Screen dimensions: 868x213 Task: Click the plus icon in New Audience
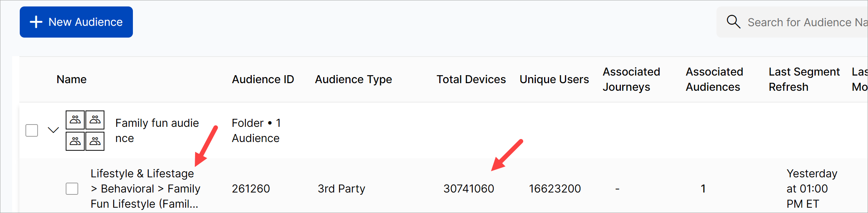click(36, 22)
